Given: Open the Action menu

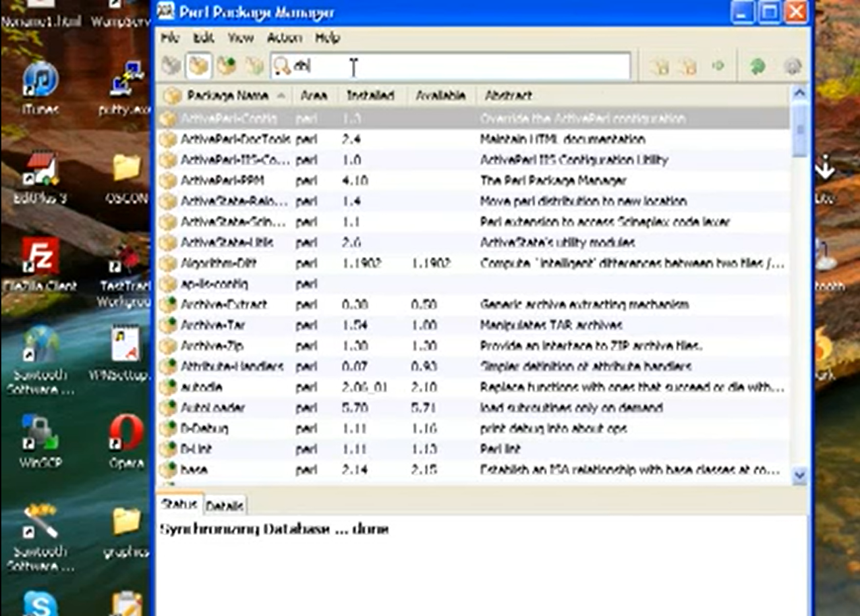Looking at the screenshot, I should [284, 38].
